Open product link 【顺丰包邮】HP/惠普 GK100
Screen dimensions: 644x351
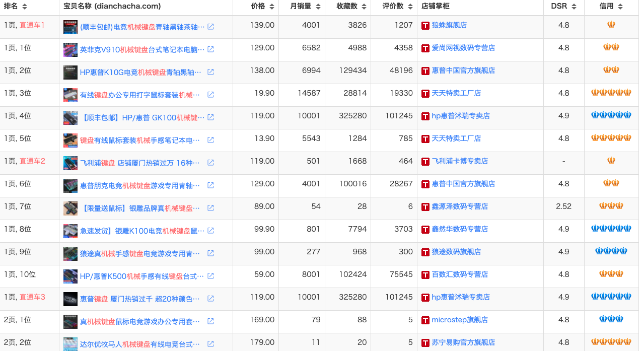point(142,117)
